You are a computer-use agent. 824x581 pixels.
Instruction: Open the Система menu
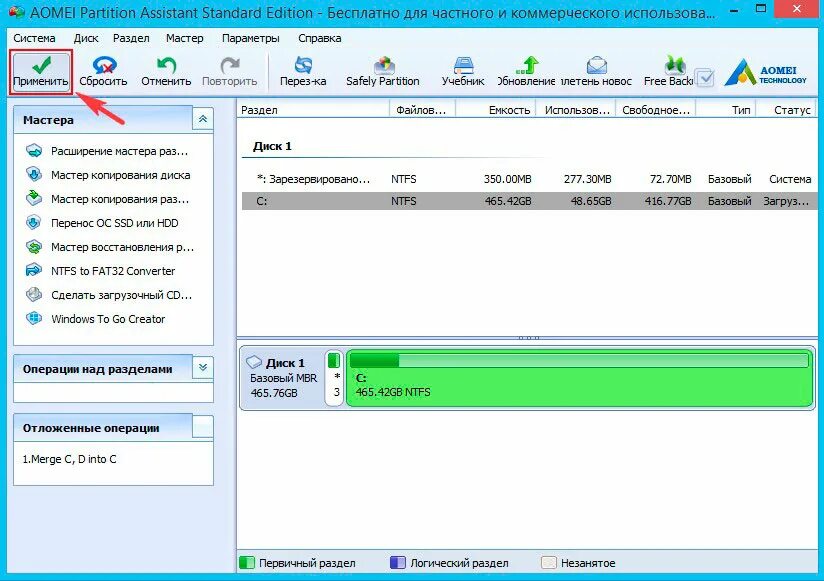point(34,38)
